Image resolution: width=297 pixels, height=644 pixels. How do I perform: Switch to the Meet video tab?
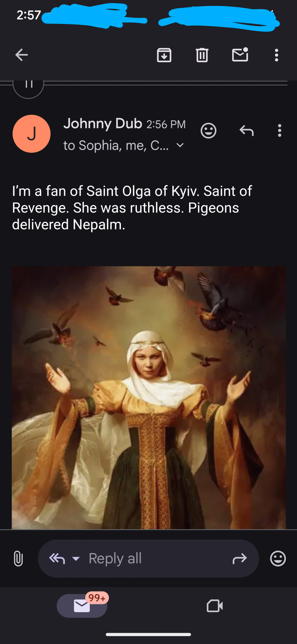(215, 606)
